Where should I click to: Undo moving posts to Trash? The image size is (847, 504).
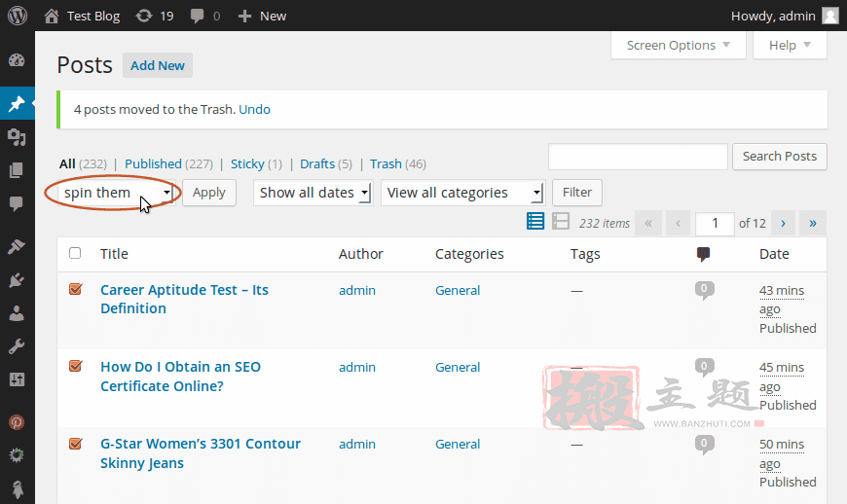point(254,110)
